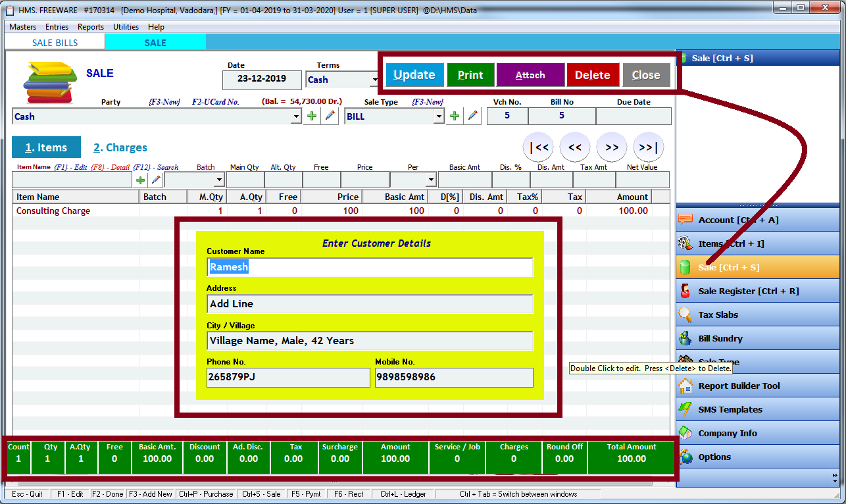
Task: Click the pencil icon to edit Sale Type
Action: 472,115
